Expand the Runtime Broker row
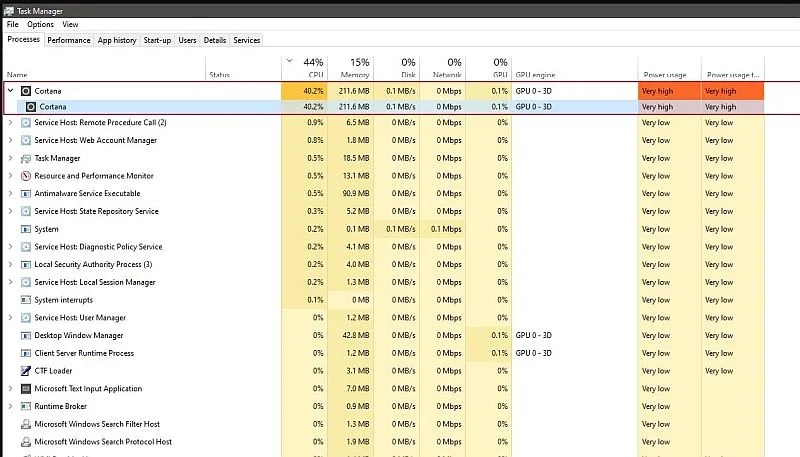The width and height of the screenshot is (800, 457). click(x=10, y=406)
